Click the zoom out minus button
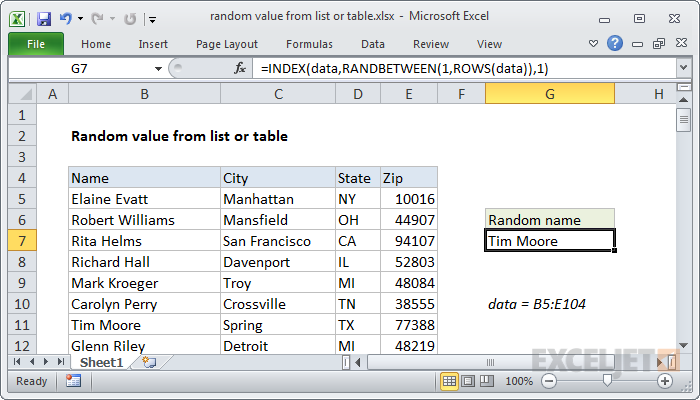The height and width of the screenshot is (400, 700). click(x=549, y=381)
